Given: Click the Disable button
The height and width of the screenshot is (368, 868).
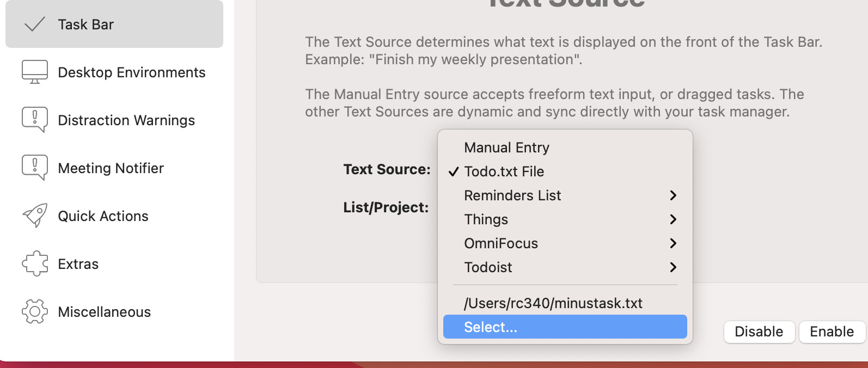Looking at the screenshot, I should pos(759,332).
